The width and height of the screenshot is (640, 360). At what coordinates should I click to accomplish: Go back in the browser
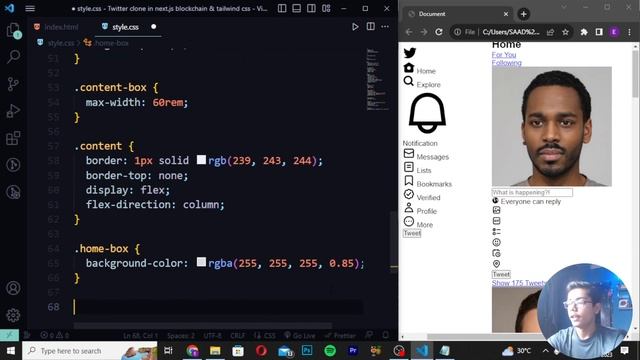point(409,32)
